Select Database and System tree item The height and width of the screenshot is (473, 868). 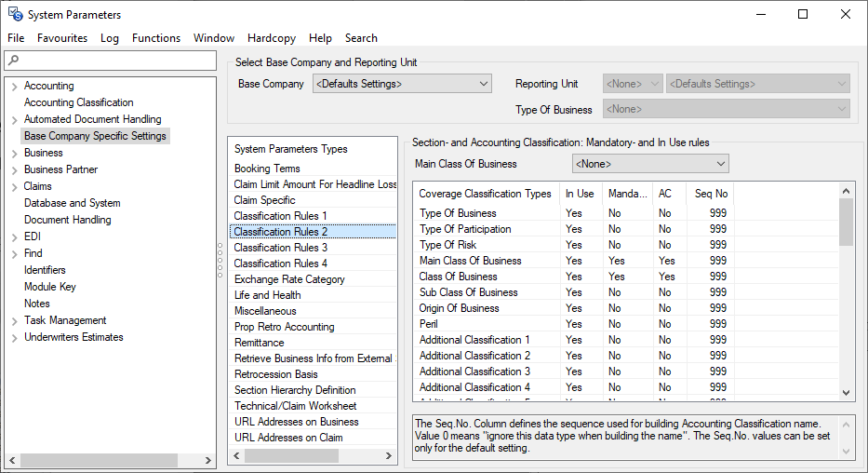pos(72,203)
